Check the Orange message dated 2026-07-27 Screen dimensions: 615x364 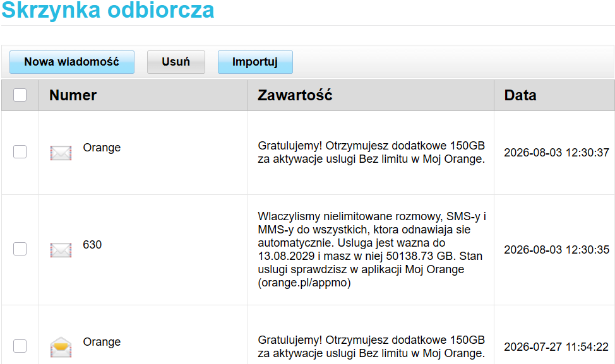pos(20,346)
